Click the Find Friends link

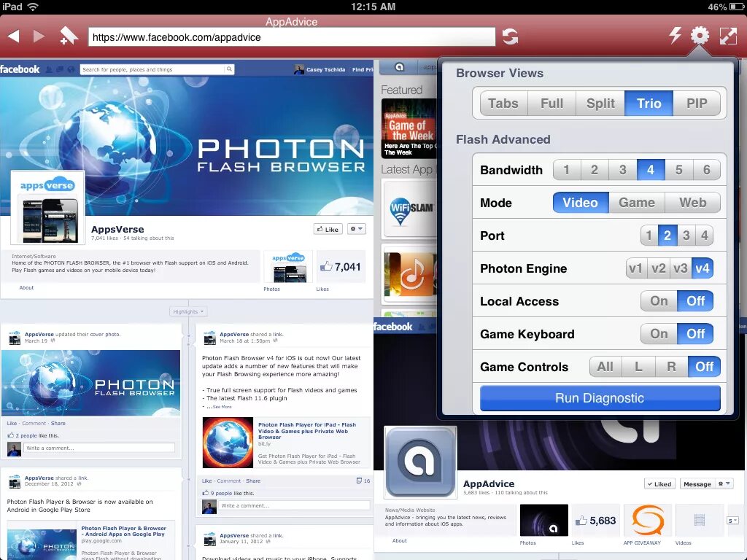[363, 69]
